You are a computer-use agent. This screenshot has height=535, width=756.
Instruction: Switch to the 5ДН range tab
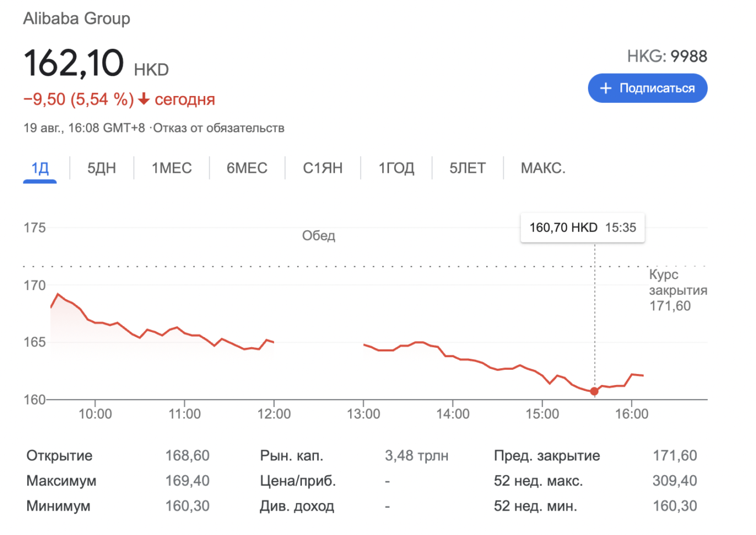[102, 169]
